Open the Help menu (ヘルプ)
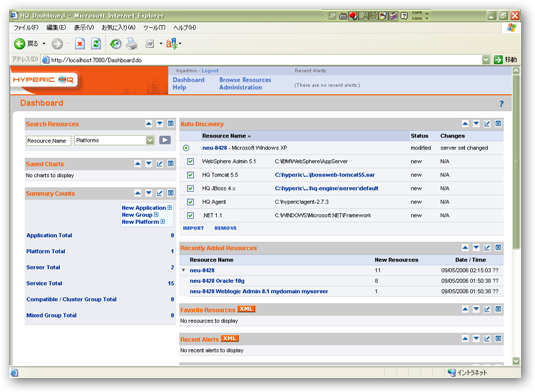The image size is (535, 392). (184, 28)
